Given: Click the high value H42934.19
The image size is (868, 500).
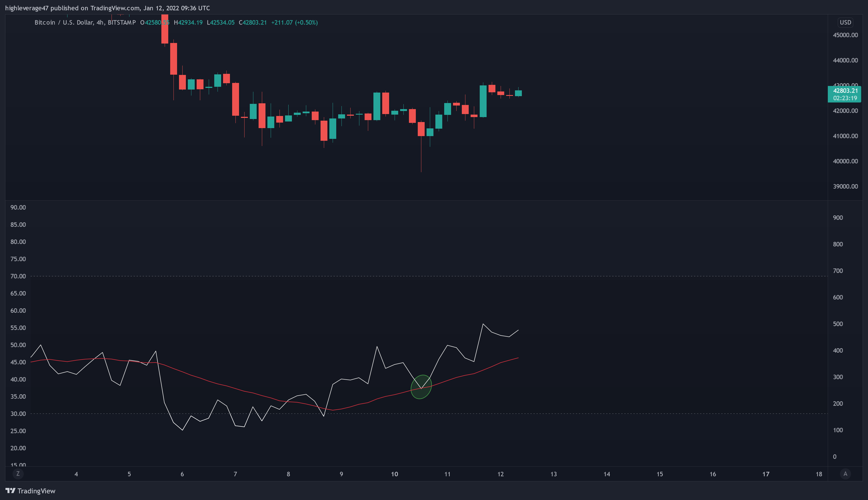Looking at the screenshot, I should click(x=188, y=23).
